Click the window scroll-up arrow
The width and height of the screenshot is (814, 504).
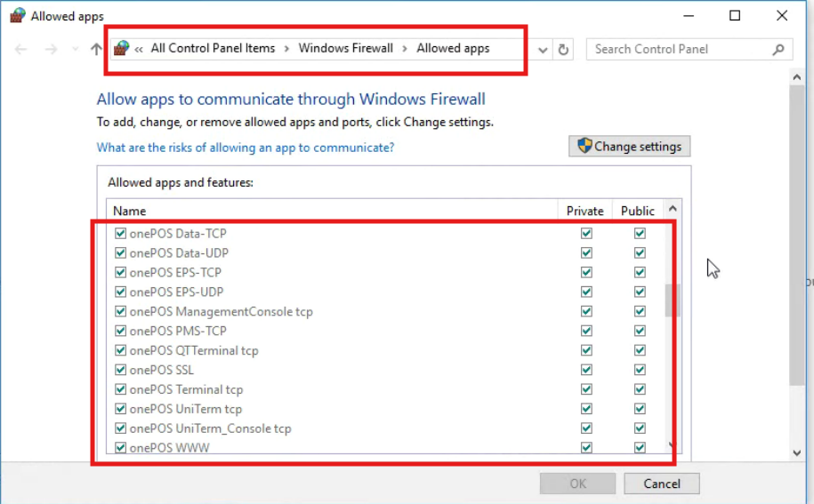tap(797, 77)
